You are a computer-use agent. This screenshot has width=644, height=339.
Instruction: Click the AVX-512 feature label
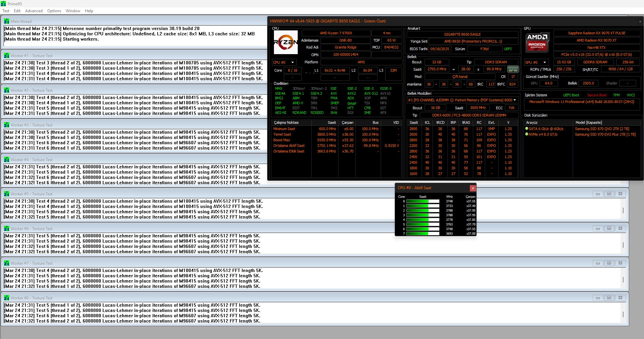coord(371,93)
